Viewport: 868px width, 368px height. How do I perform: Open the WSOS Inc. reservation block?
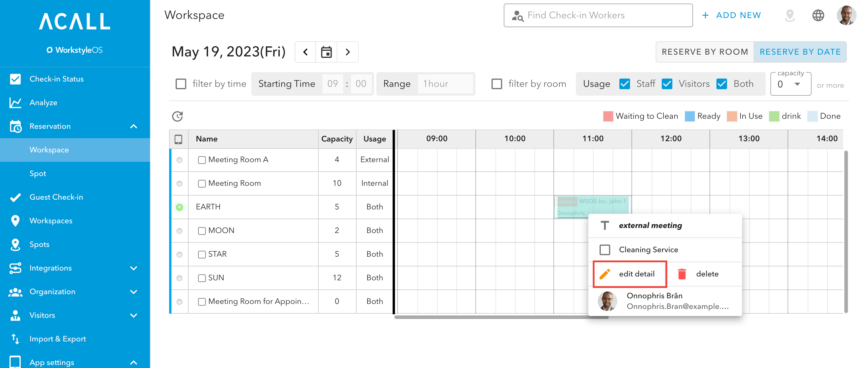click(x=592, y=207)
